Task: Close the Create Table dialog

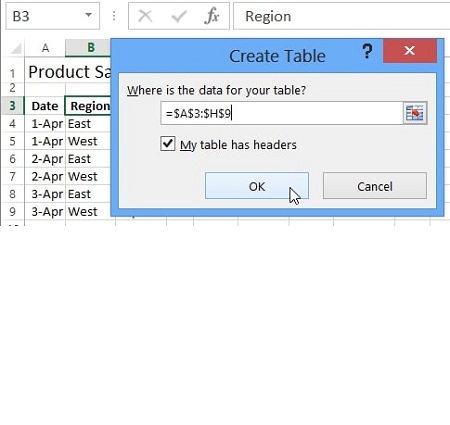Action: (x=410, y=51)
